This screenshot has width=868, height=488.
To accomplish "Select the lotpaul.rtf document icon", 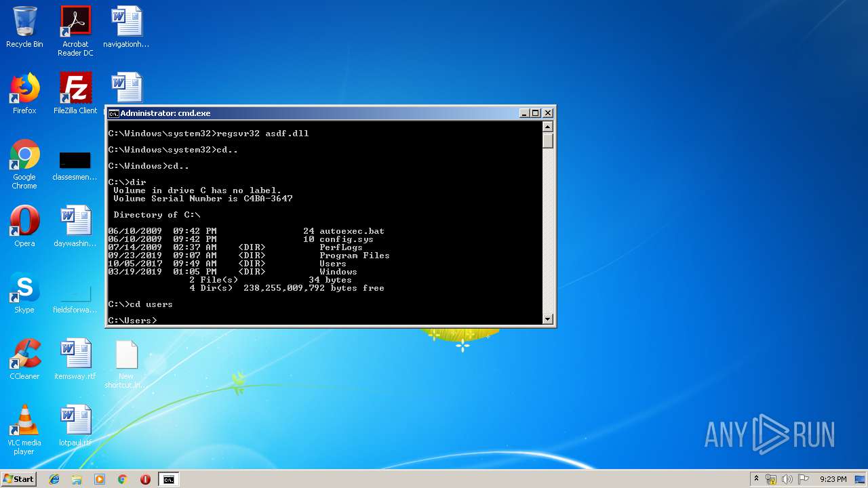I will point(75,426).
